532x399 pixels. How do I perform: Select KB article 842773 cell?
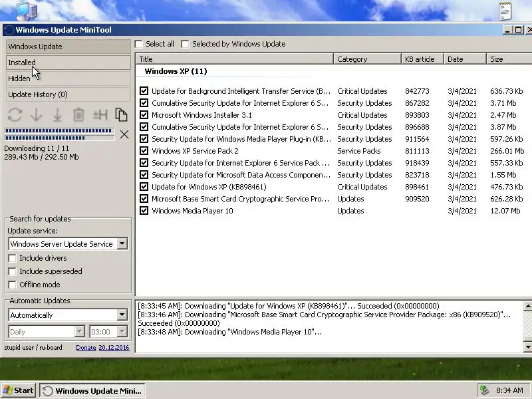coord(417,91)
